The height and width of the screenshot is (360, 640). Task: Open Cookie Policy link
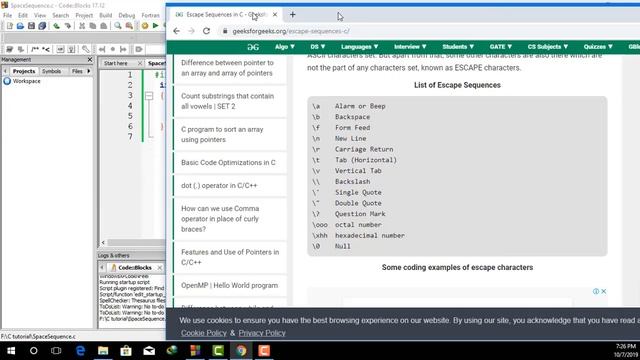(204, 333)
